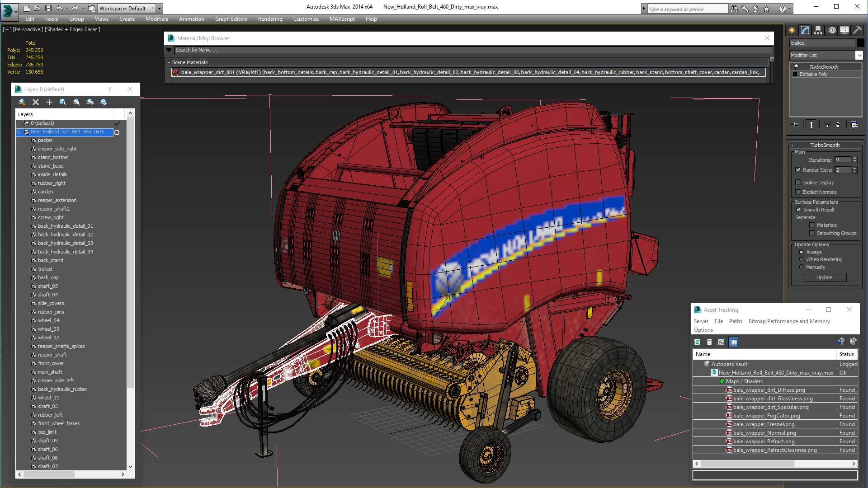The width and height of the screenshot is (868, 488).
Task: Open Material Browser options dropdown arrow
Action: [x=169, y=50]
